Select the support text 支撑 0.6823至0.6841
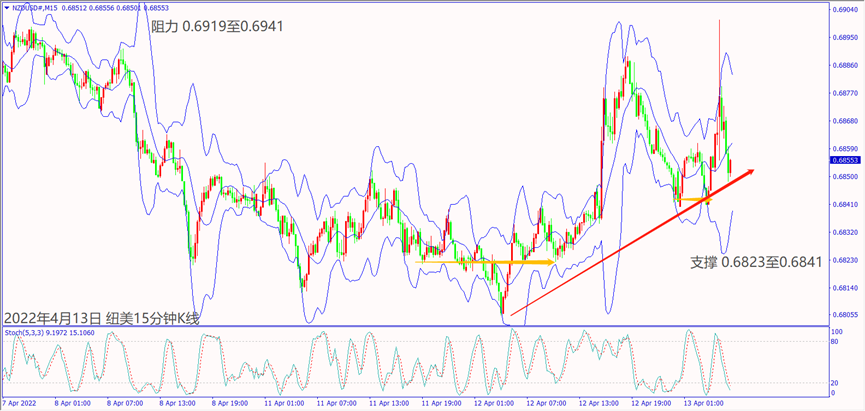Screen dimensions: 865x411 click(755, 262)
